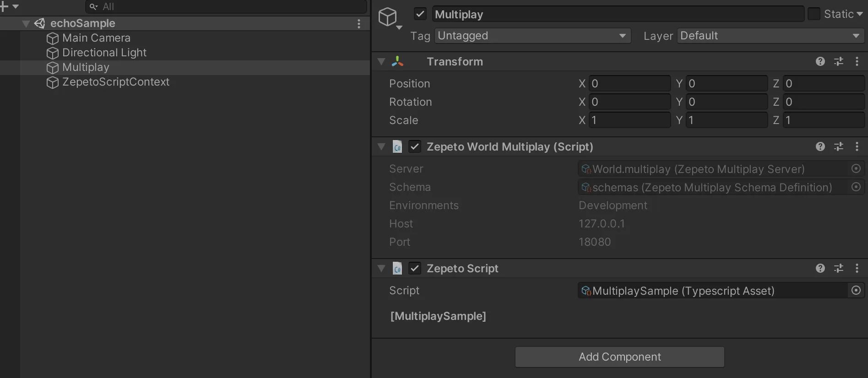Click the Position Z value field
This screenshot has height=378, width=868.
(x=824, y=84)
